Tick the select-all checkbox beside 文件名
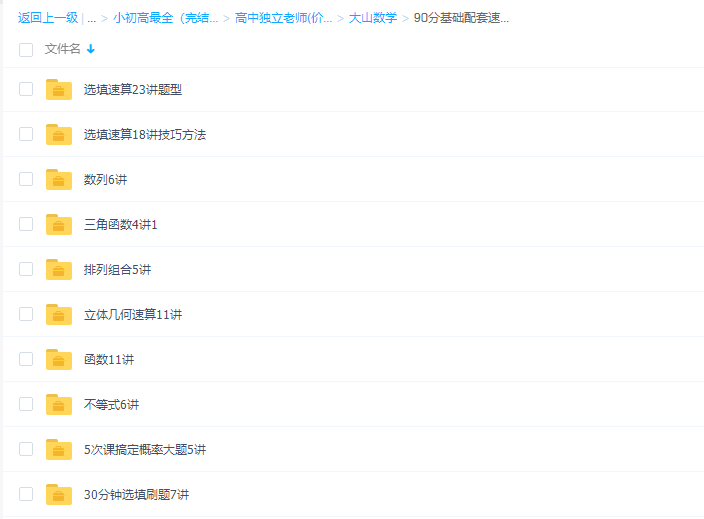Viewport: 704px width, 519px height. (26, 49)
